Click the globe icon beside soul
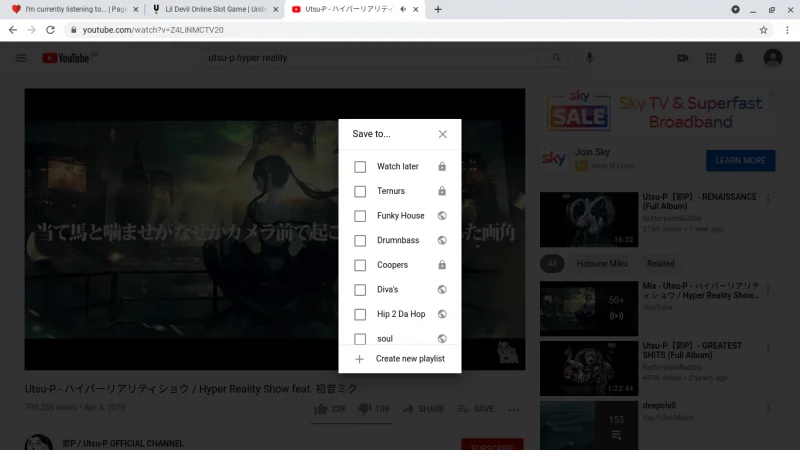 point(442,339)
